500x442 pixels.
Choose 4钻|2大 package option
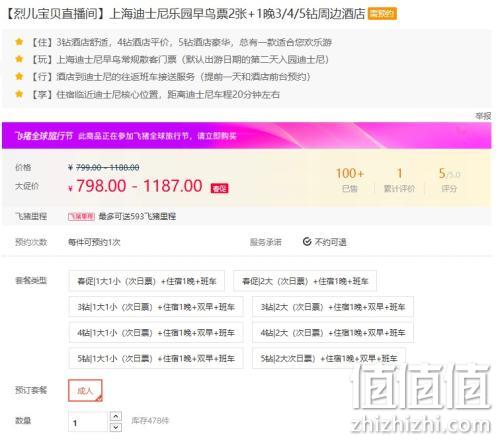tap(333, 332)
